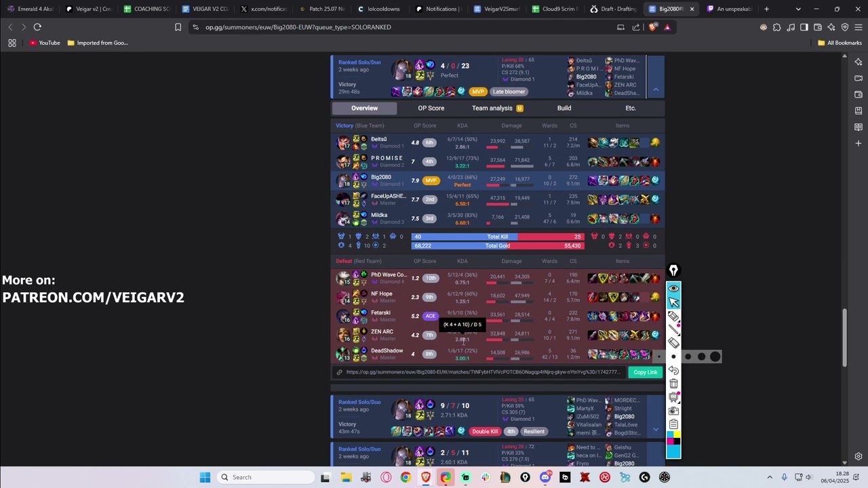Screen dimensions: 868x488
Task: Switch to the COACHING SC spreadsheet tab
Action: (147, 9)
